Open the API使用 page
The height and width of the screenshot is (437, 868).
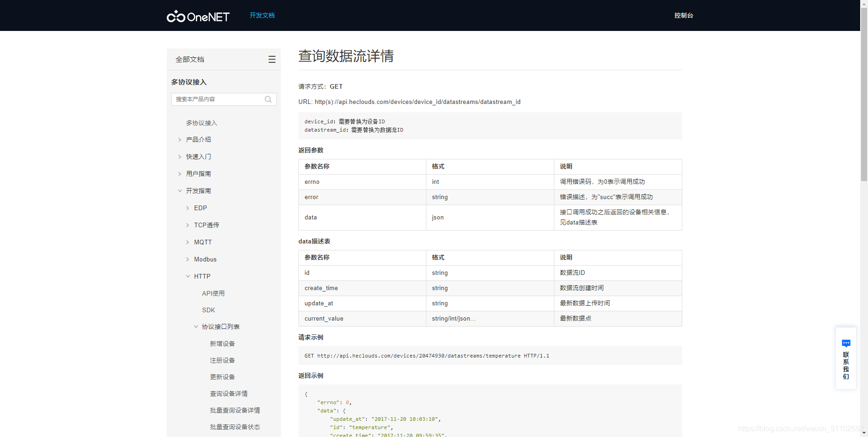[x=213, y=293]
